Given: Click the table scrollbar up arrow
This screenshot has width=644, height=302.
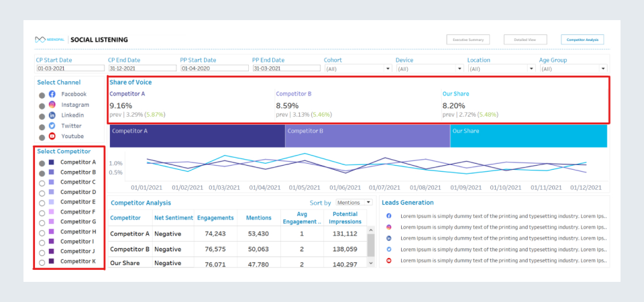Looking at the screenshot, I should [371, 230].
